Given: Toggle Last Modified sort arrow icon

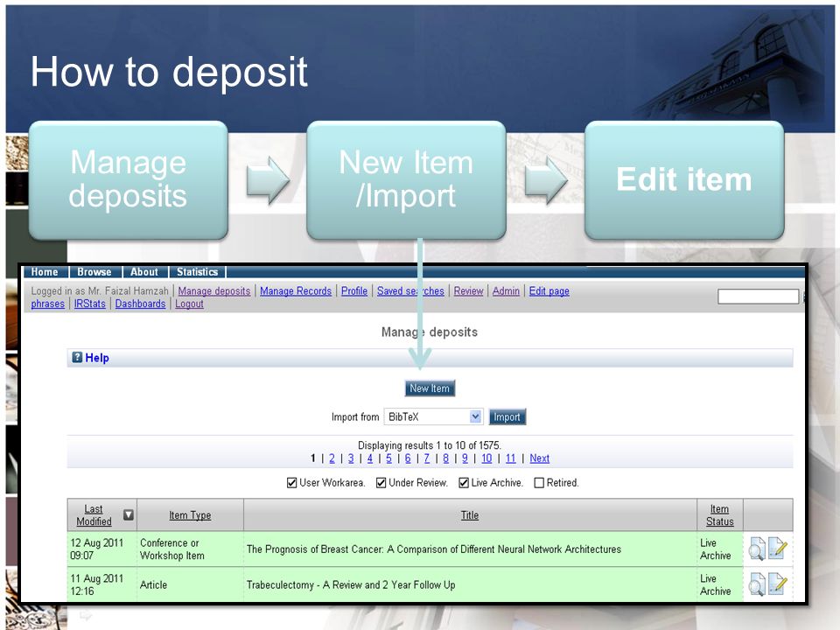Looking at the screenshot, I should pyautogui.click(x=129, y=514).
